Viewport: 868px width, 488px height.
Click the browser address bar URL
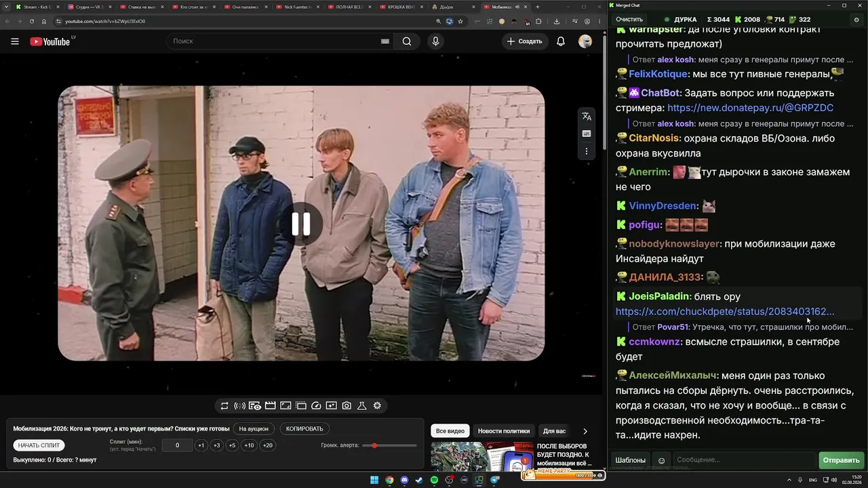[x=105, y=21]
